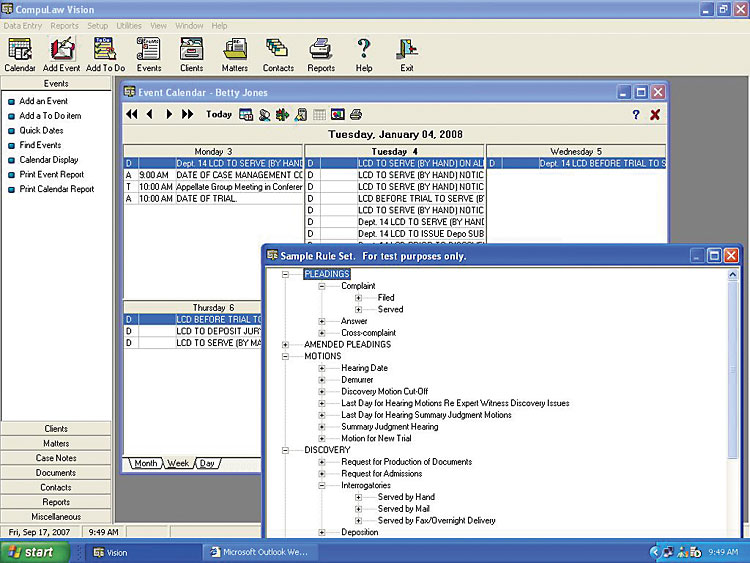The width and height of the screenshot is (750, 563).
Task: Expand the Served by Mail node
Action: 358,509
